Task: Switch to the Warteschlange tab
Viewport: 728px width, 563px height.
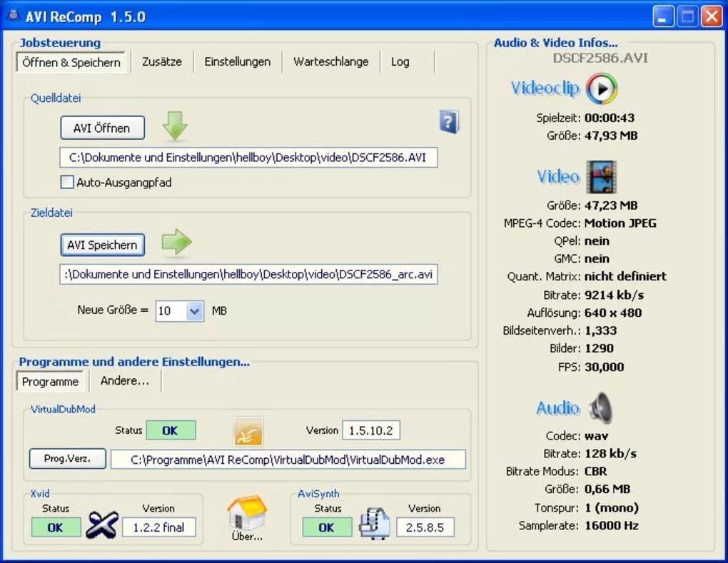Action: click(x=331, y=62)
